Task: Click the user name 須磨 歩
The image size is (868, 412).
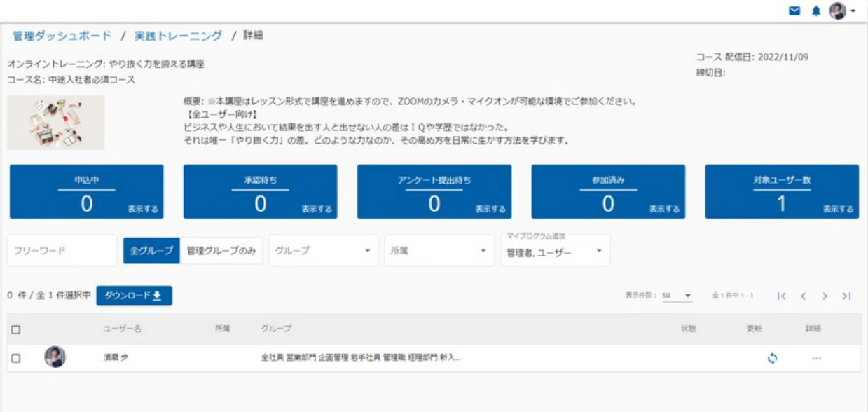Action: tap(116, 358)
